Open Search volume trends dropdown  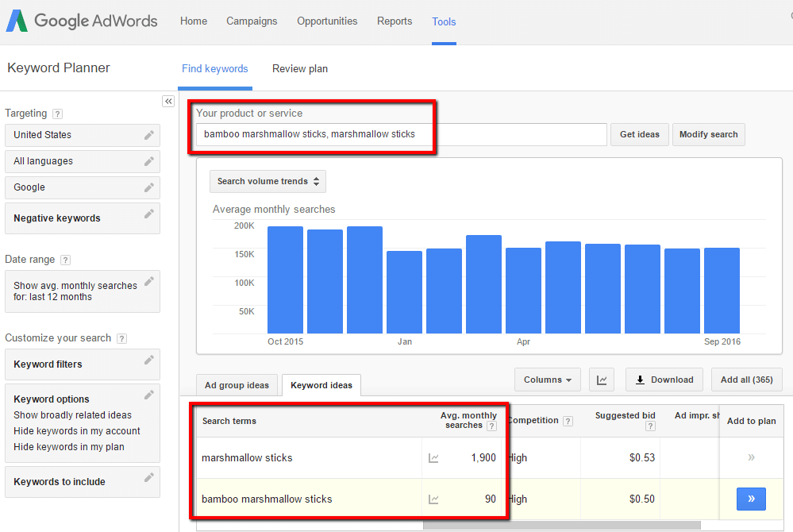pyautogui.click(x=268, y=182)
